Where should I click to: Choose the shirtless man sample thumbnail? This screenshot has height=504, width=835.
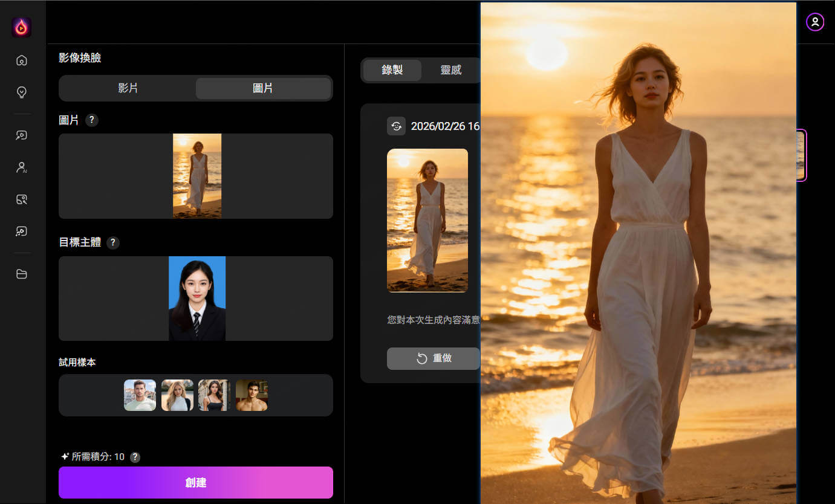[x=252, y=395]
